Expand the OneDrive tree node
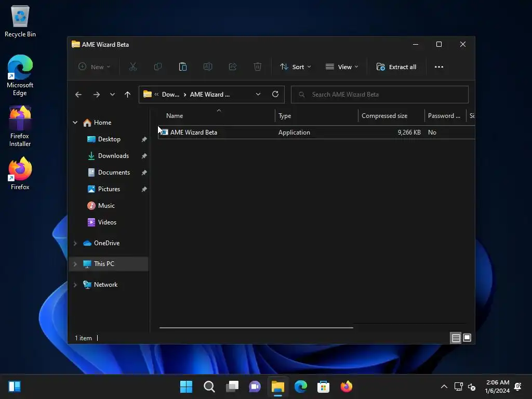Image resolution: width=532 pixels, height=399 pixels. (75, 243)
